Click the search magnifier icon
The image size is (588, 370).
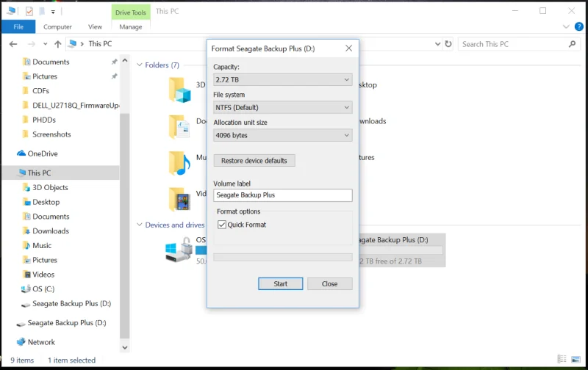point(572,44)
